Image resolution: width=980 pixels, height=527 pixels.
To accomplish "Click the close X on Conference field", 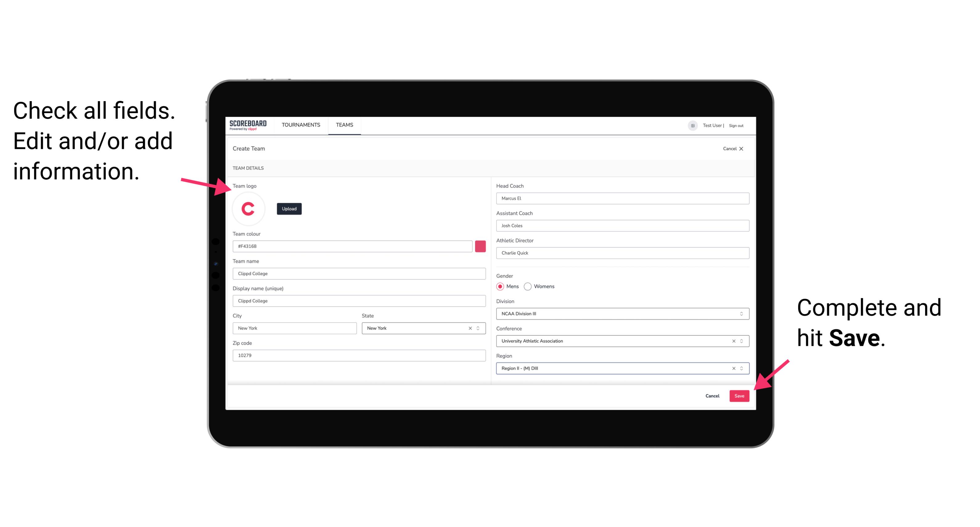I will coord(732,341).
